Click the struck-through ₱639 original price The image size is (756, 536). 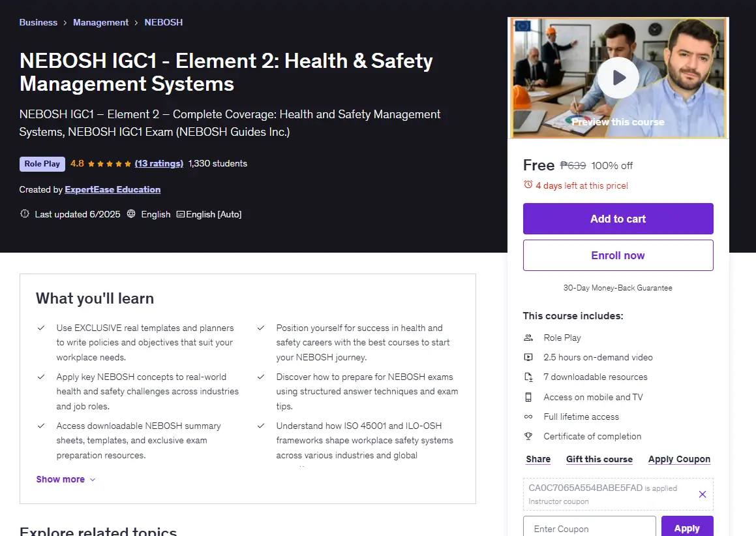point(573,165)
